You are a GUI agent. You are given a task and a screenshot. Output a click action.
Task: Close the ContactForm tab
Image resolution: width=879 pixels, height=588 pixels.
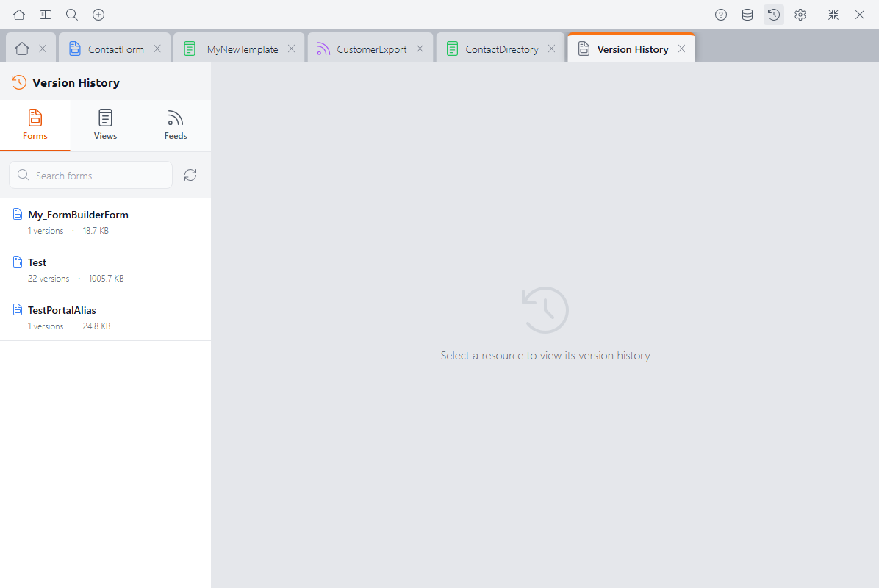click(157, 49)
